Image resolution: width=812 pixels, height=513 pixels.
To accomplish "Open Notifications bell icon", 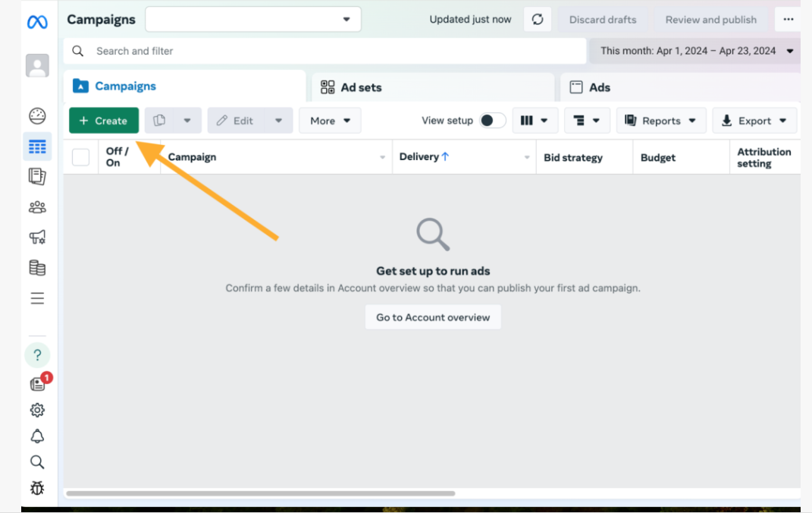I will click(x=37, y=436).
